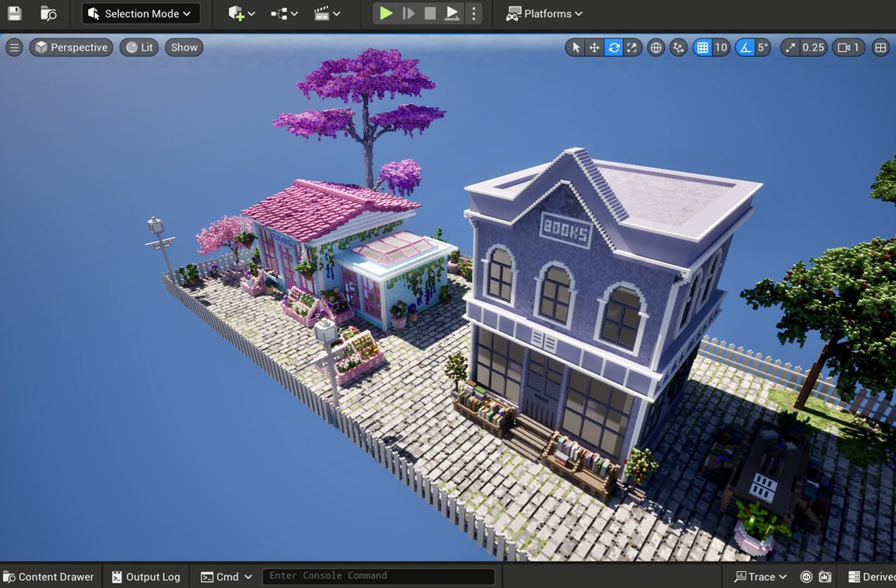896x588 pixels.
Task: Open the Content Drawer
Action: [x=49, y=576]
